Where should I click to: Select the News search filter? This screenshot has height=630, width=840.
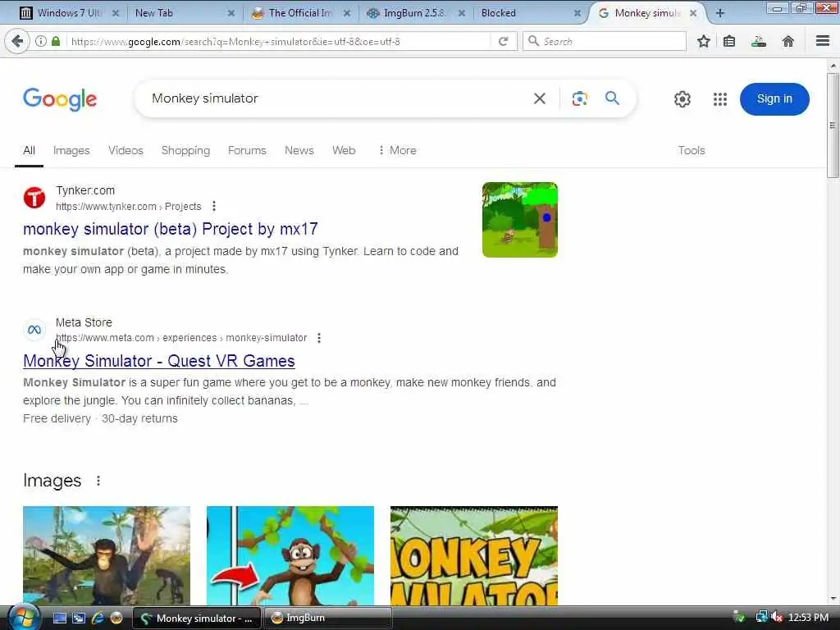click(x=299, y=151)
